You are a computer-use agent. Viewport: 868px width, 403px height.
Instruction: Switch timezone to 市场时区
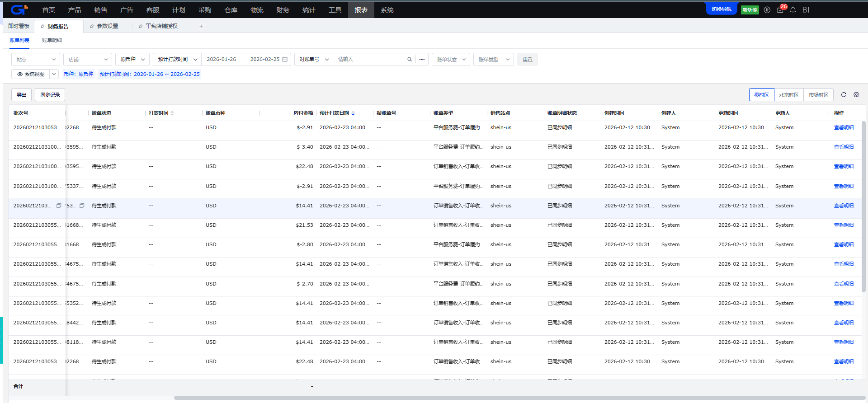(818, 95)
